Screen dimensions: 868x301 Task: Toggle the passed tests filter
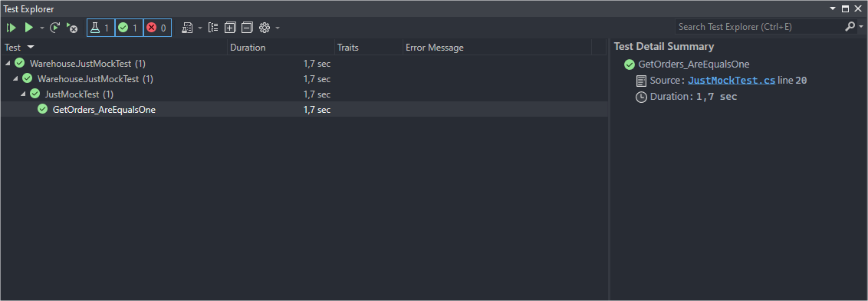point(129,27)
